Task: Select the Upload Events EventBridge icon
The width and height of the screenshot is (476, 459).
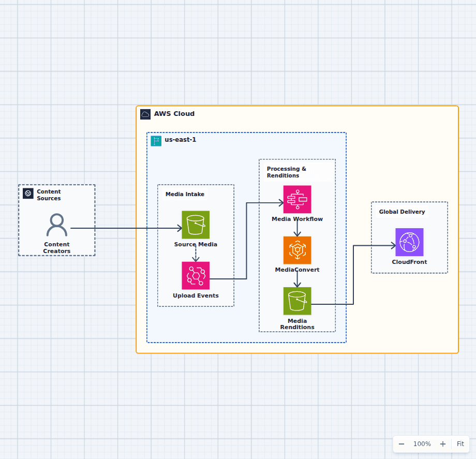Action: click(x=196, y=276)
